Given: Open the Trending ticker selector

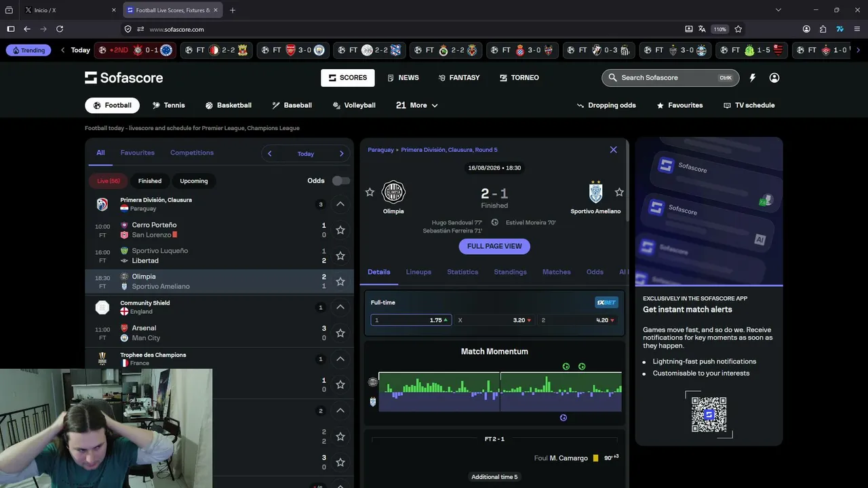Looking at the screenshot, I should [28, 50].
